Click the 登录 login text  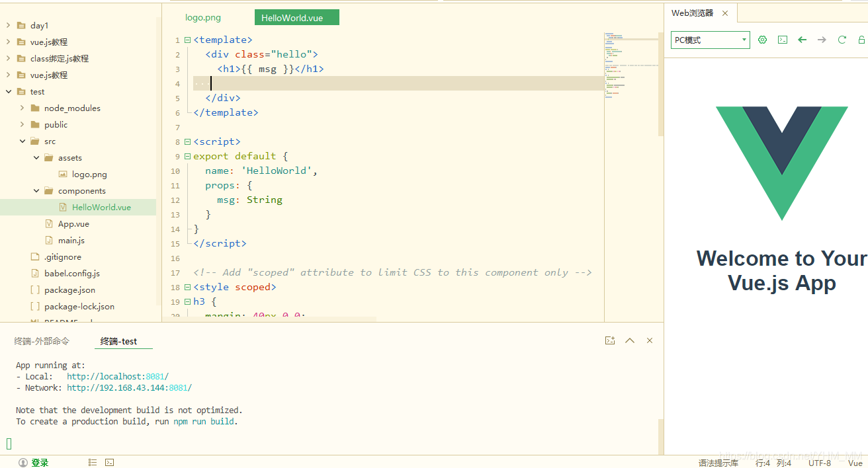click(x=40, y=463)
